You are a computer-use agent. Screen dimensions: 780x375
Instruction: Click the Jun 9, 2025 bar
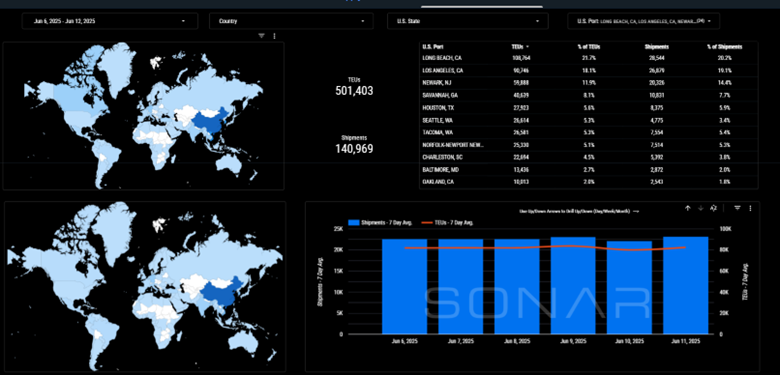[573, 285]
